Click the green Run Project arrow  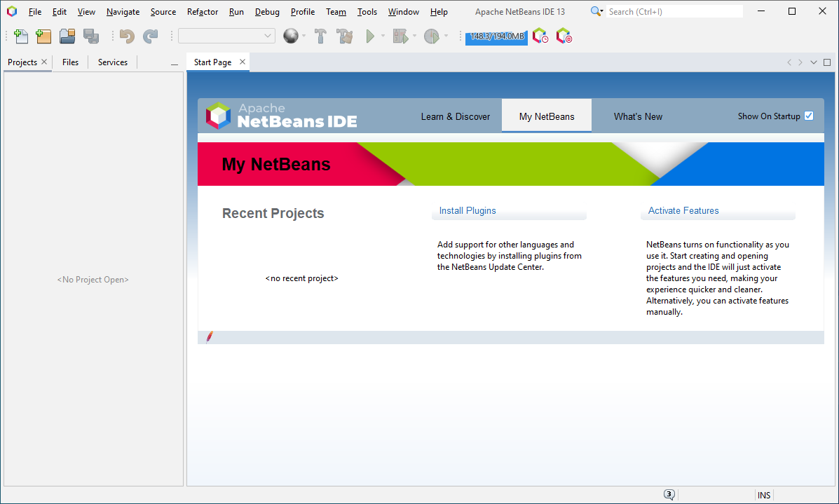click(370, 36)
